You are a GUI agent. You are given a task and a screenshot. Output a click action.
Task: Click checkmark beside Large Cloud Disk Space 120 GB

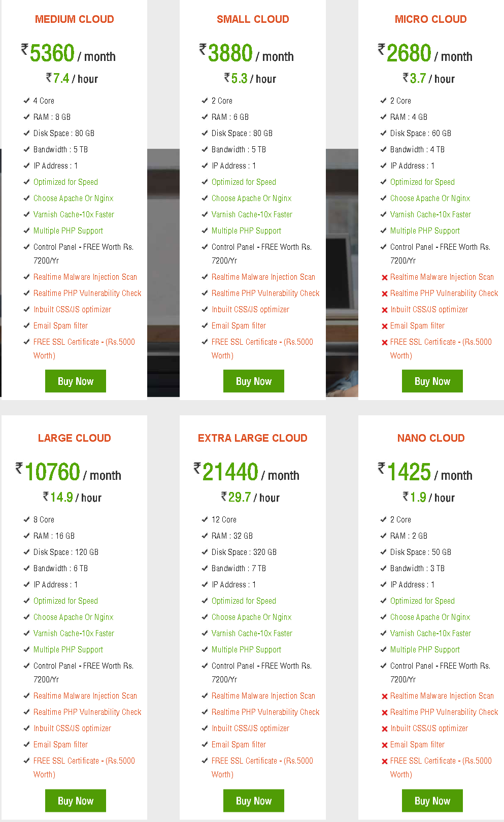click(x=26, y=552)
